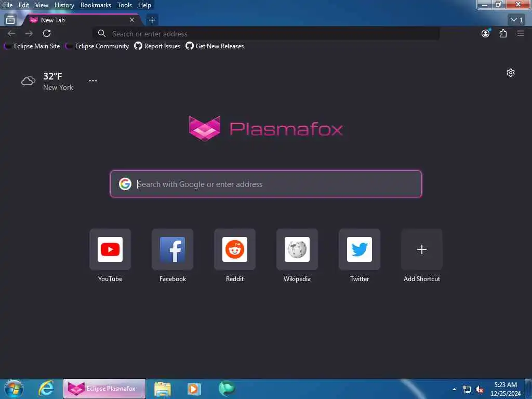Open the 32°F weather forecast
The height and width of the screenshot is (399, 532).
[52, 76]
